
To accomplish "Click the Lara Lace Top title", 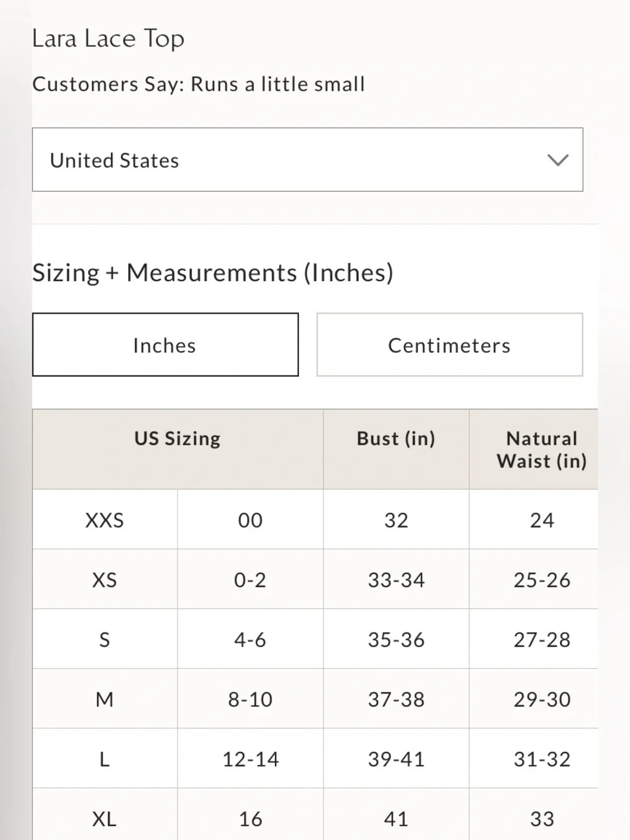I will [108, 38].
